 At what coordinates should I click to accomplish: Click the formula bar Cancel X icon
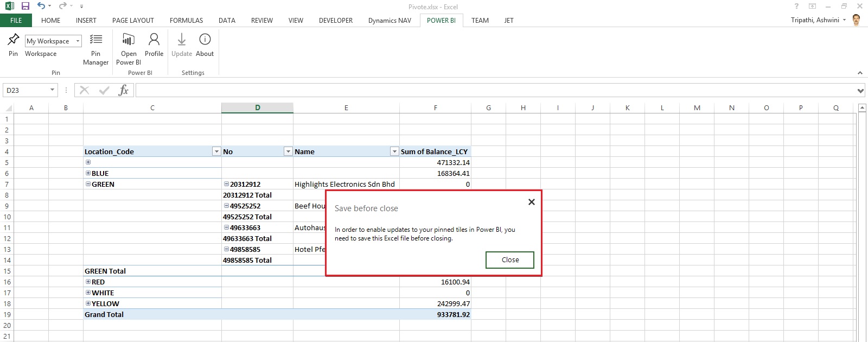tap(84, 90)
